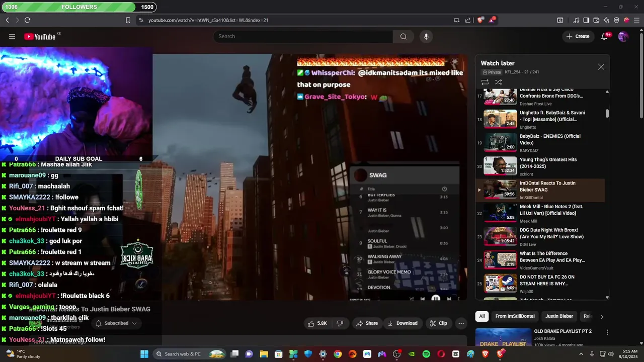Bookmark this page with the bookmark icon

128,20
